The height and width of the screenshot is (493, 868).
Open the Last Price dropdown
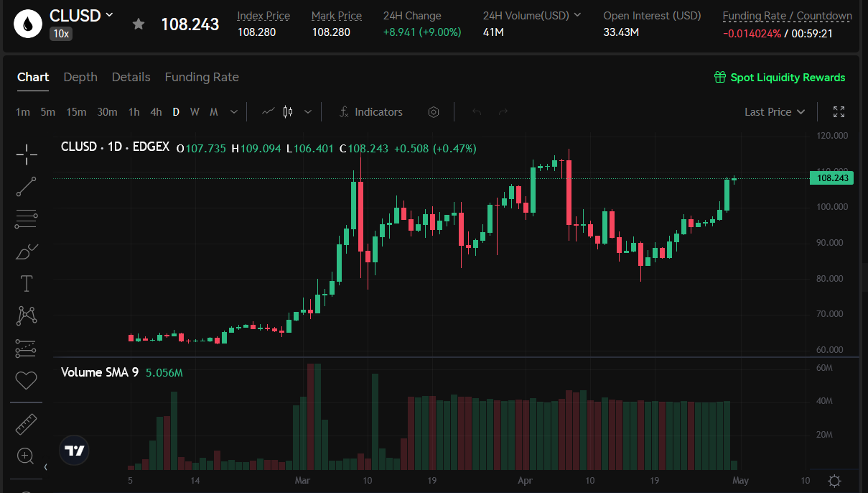[775, 112]
